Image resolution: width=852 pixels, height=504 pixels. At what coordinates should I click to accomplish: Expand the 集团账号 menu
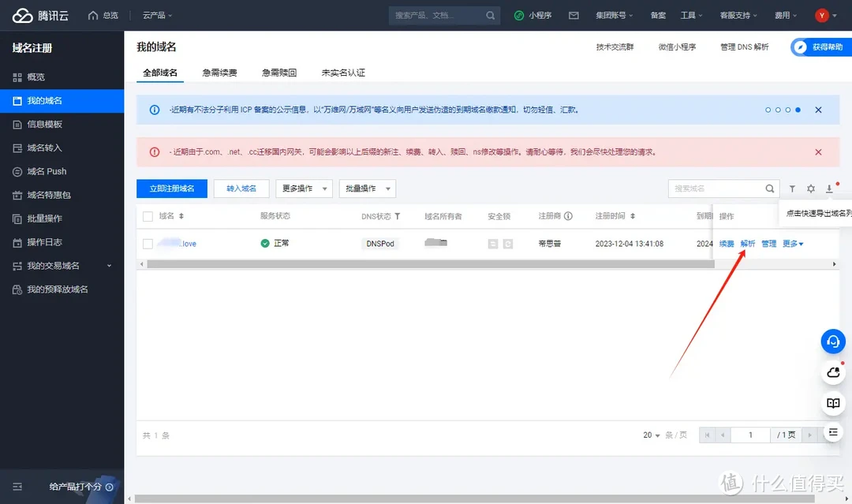614,15
